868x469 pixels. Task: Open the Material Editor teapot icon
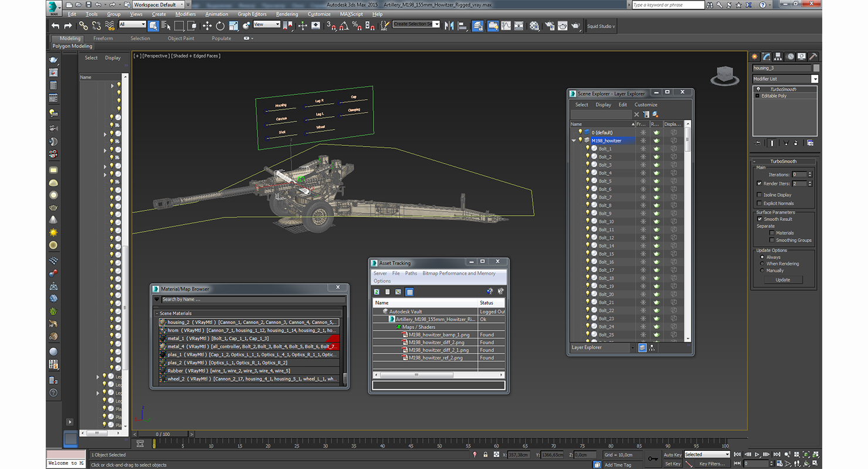pos(534,26)
